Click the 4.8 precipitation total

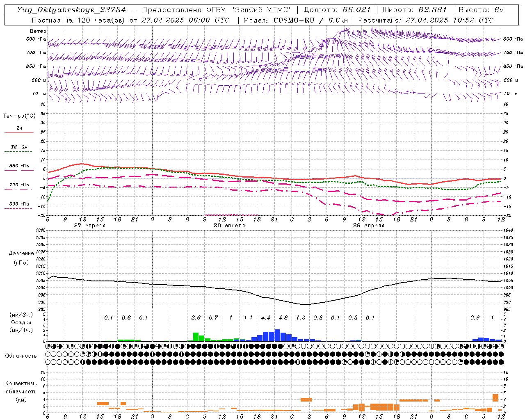(283, 317)
